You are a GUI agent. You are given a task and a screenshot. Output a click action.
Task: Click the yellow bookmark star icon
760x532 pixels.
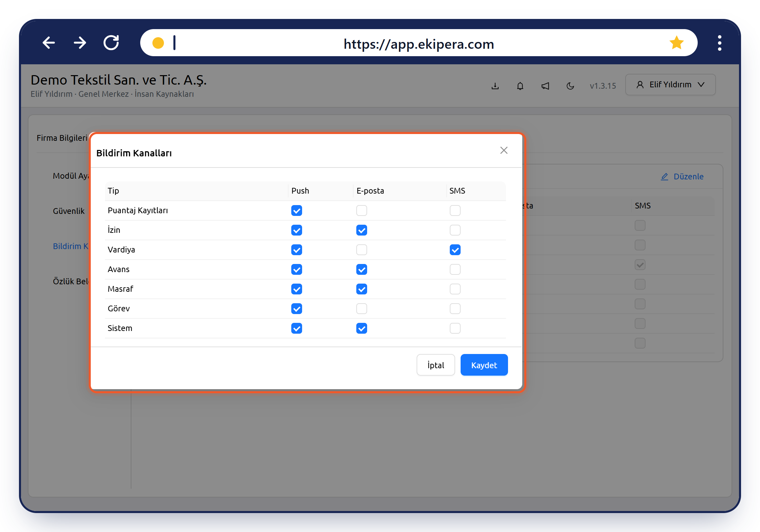tap(676, 43)
